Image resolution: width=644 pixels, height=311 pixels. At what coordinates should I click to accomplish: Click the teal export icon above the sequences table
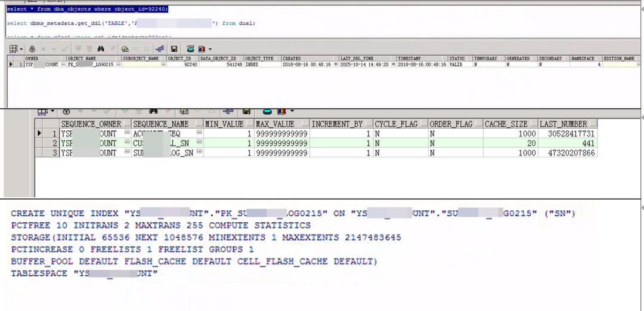pos(267,111)
